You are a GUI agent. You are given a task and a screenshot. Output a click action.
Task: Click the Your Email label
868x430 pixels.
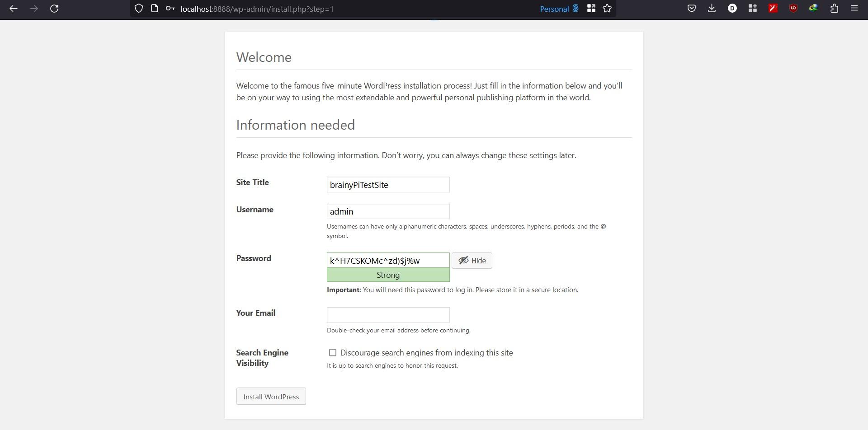pos(255,313)
